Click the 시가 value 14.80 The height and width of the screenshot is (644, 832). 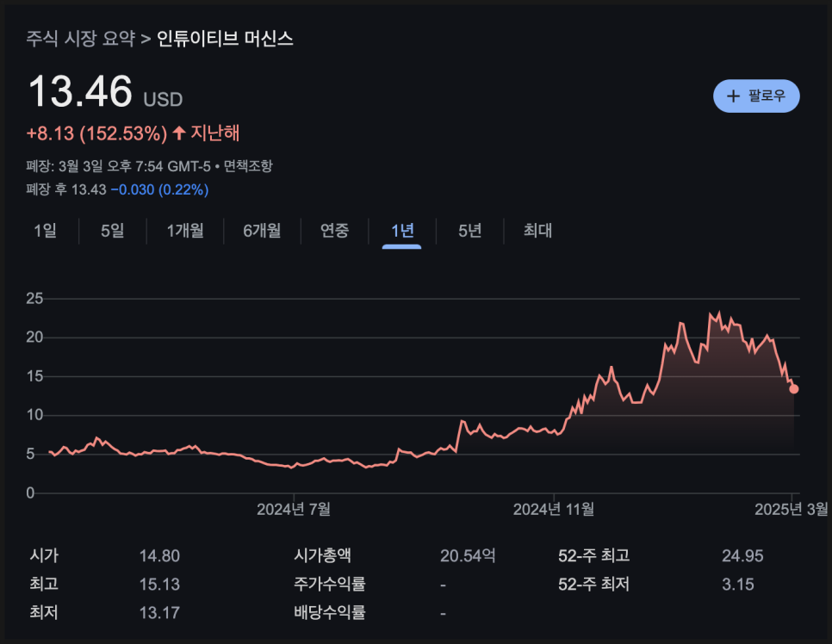point(159,556)
